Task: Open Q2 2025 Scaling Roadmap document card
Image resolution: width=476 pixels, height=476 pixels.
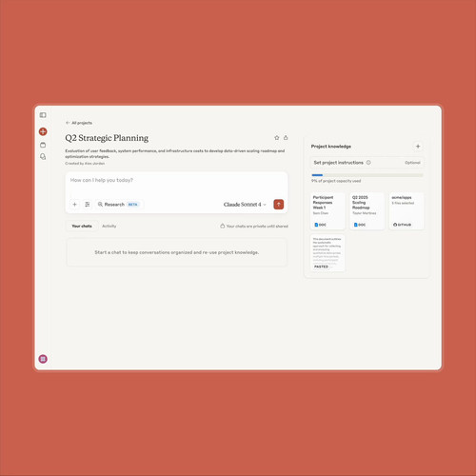Action: point(367,210)
